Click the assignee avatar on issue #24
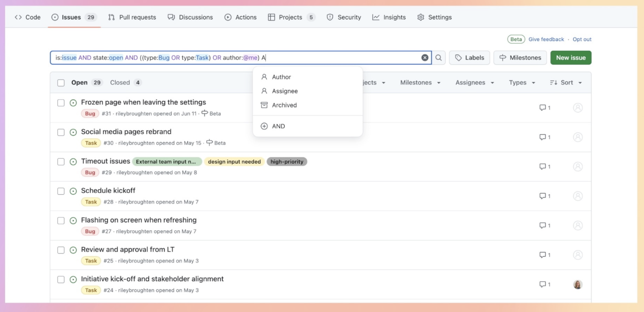 pos(578,285)
